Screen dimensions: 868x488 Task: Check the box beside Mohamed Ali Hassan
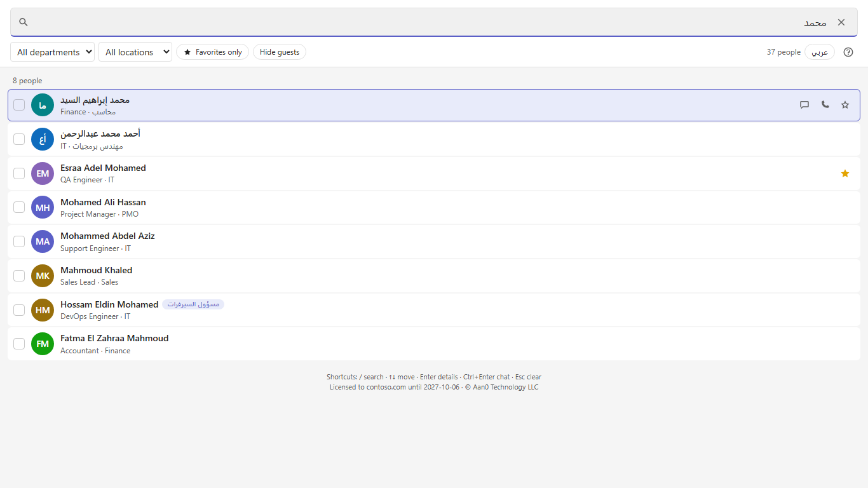19,207
